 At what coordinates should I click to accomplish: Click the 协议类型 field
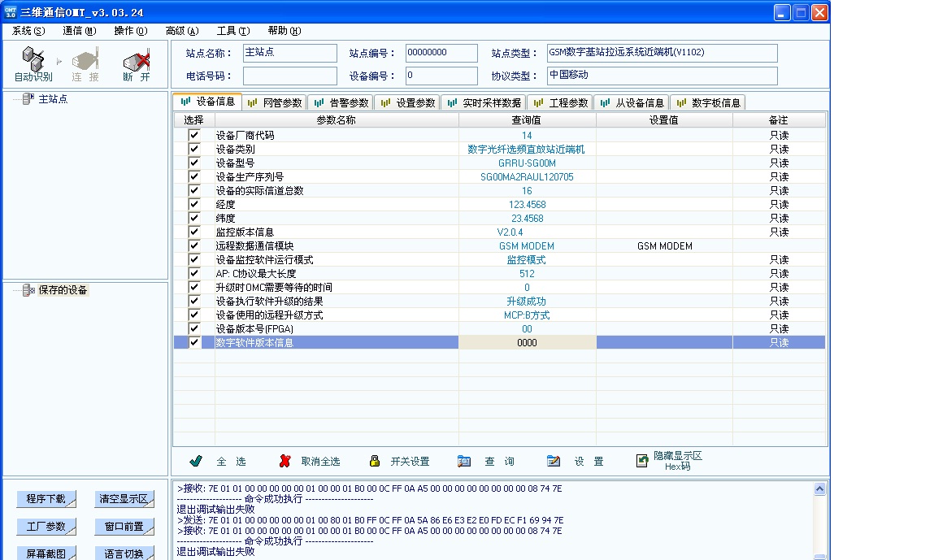pyautogui.click(x=662, y=76)
